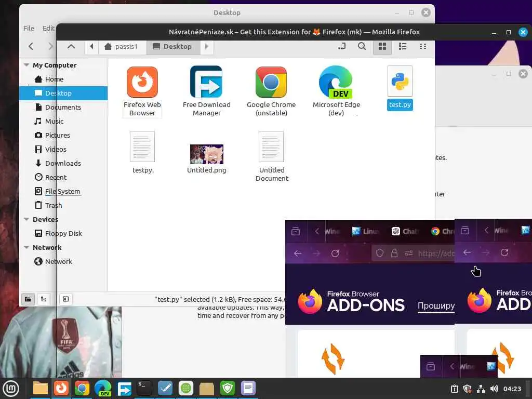Click the Прошир navigation link on add-ons page
532x399 pixels.
tap(436, 305)
